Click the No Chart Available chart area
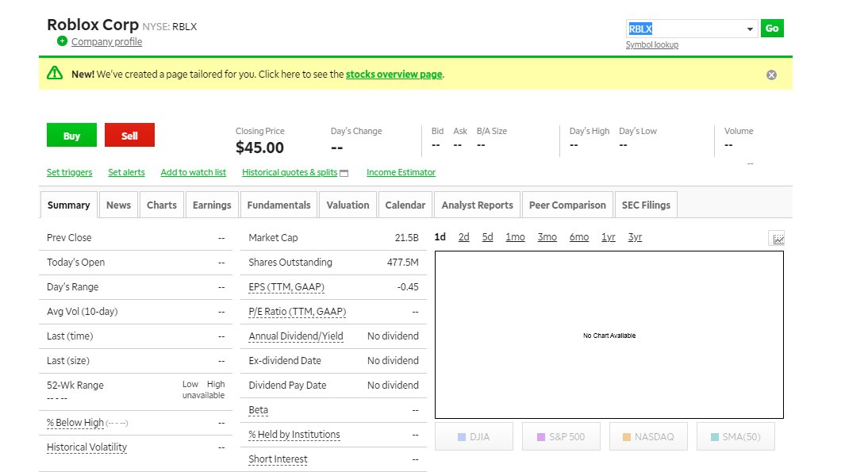 609,336
